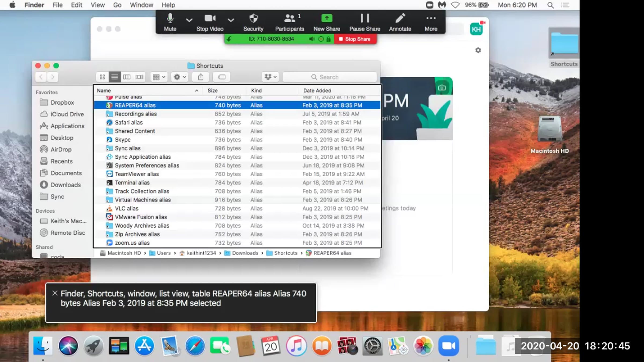Switch Finder to column view

click(127, 77)
